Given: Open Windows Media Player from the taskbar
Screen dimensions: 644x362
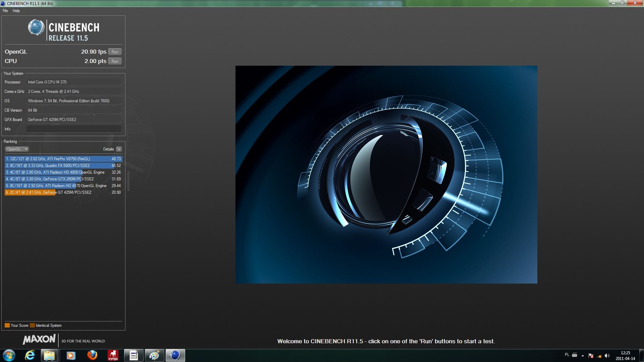Looking at the screenshot, I should [x=71, y=355].
